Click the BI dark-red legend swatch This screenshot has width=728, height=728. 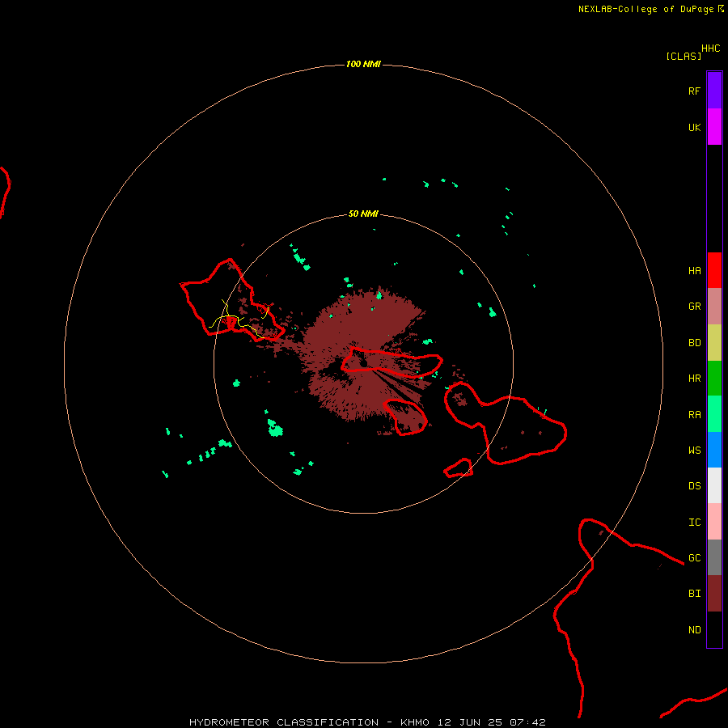tap(714, 594)
